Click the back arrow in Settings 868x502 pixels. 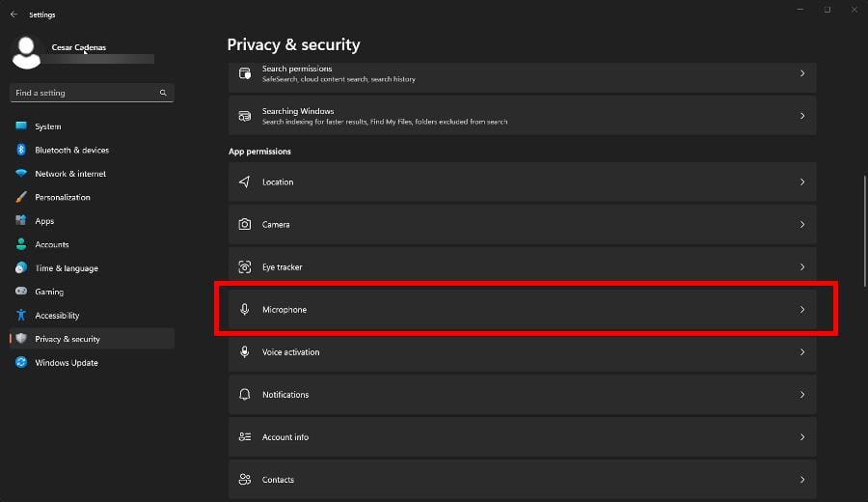[14, 14]
